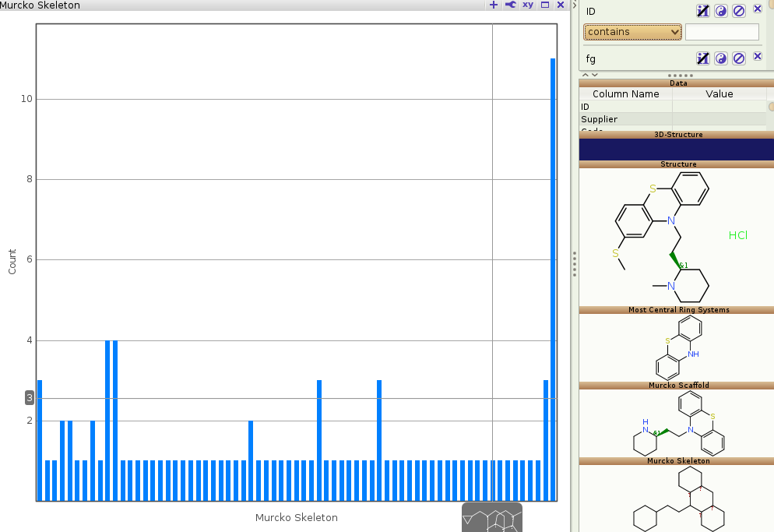This screenshot has height=532, width=774.
Task: Select the tallest bar in the chart
Action: pyautogui.click(x=553, y=279)
